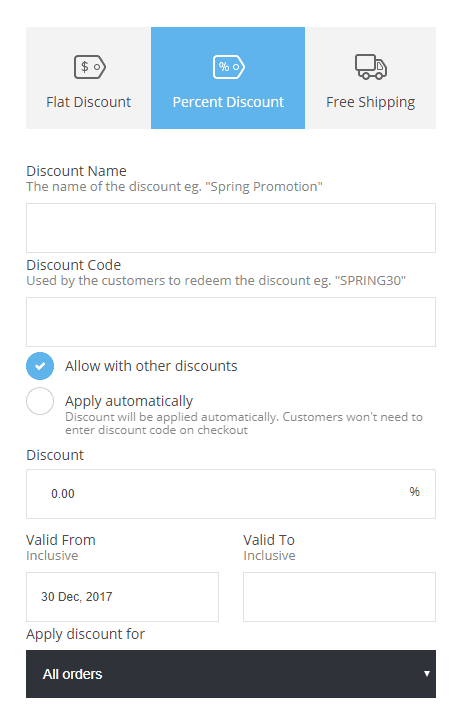Click the Allow with other discounts label
Screen dimensions: 462x723
[x=151, y=366]
